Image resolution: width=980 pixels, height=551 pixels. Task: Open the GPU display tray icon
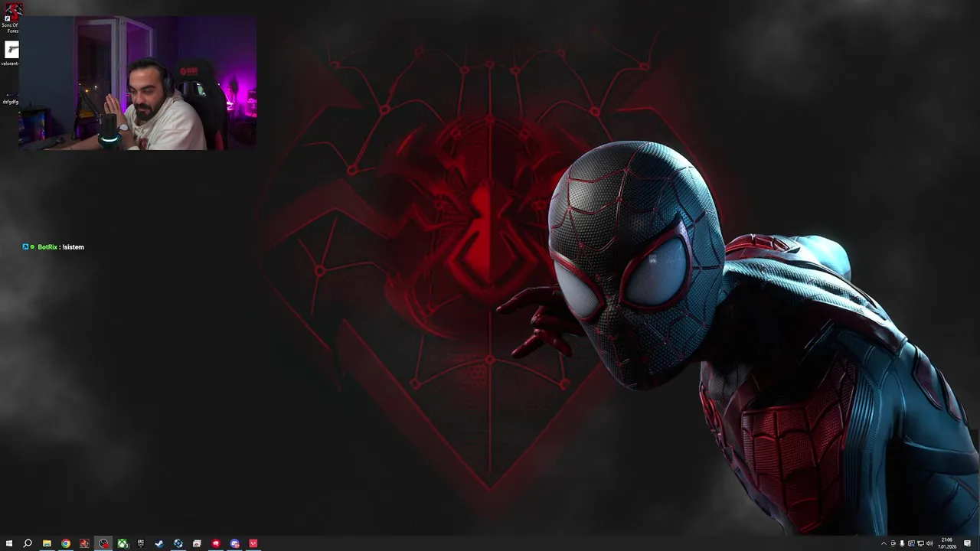coord(911,543)
